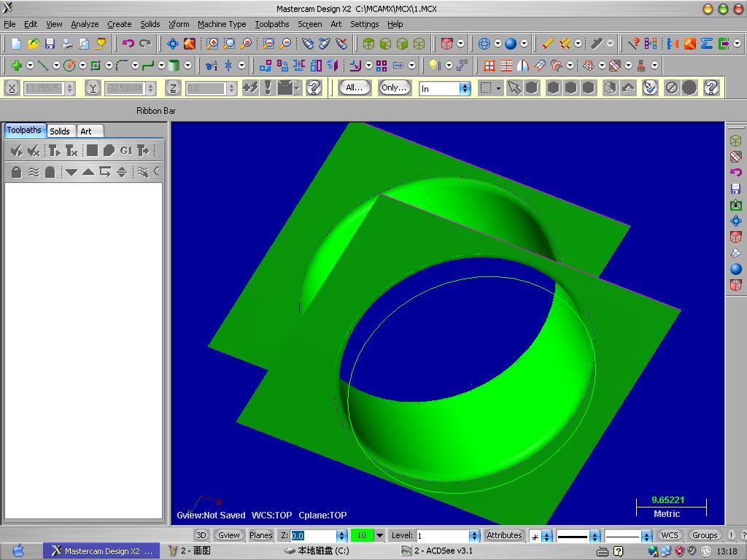The width and height of the screenshot is (747, 560).
Task: Open the dropdown arrow beside the circle tool
Action: (82, 66)
